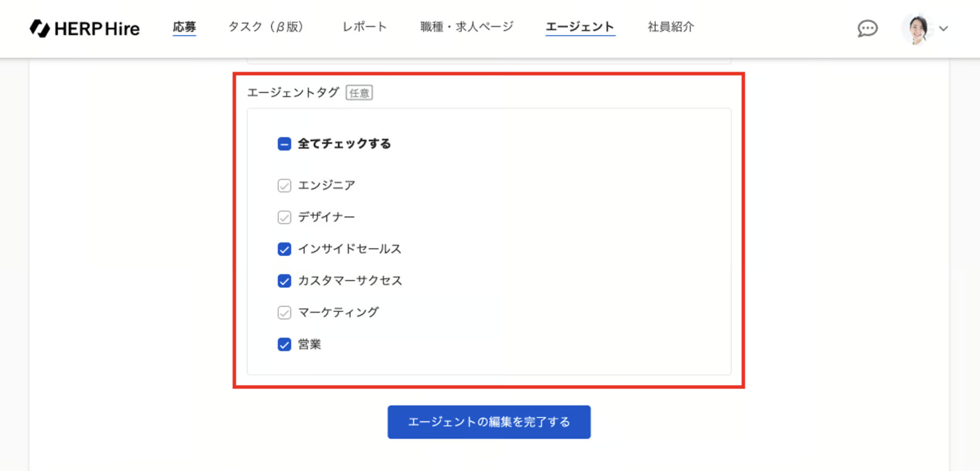This screenshot has height=471, width=980.
Task: Go to the レポート tab
Action: (365, 27)
